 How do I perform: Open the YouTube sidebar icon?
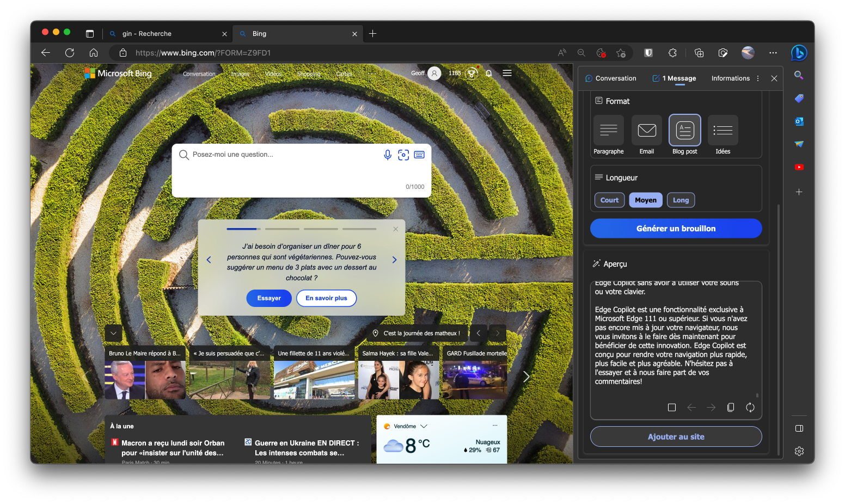tap(799, 167)
